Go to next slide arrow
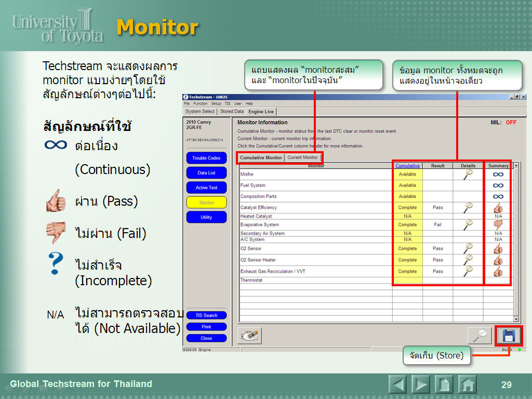Image resolution: width=532 pixels, height=399 pixels. click(420, 384)
